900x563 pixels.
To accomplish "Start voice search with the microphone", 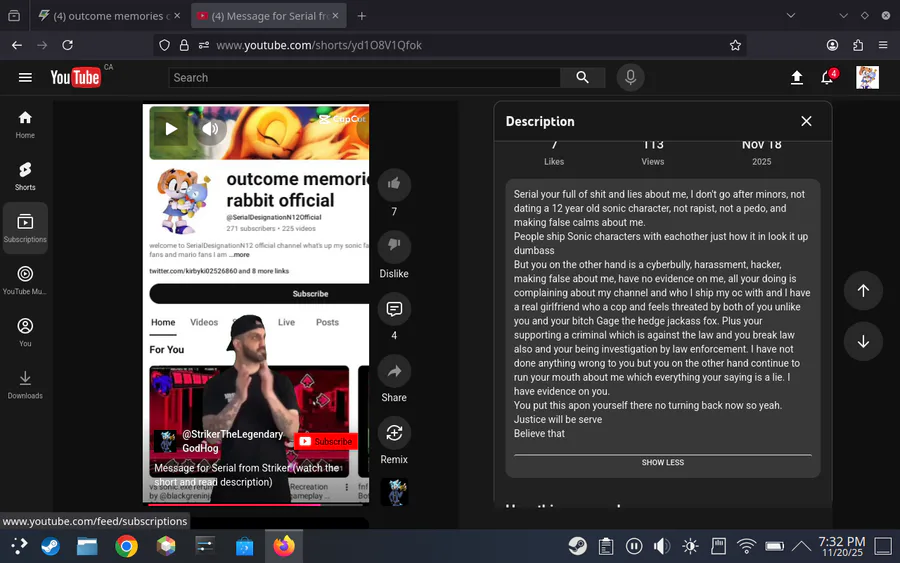I will point(630,77).
